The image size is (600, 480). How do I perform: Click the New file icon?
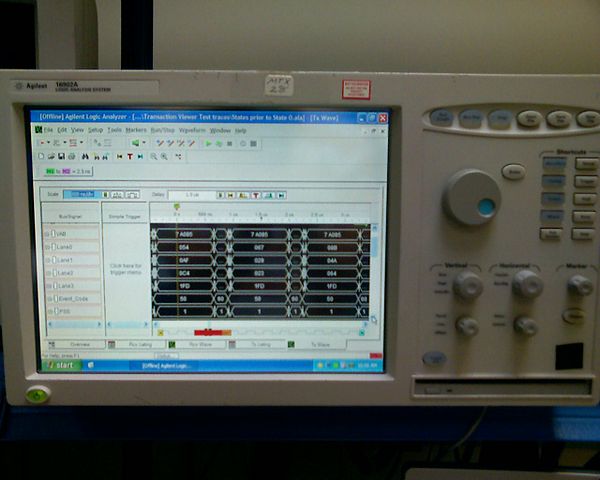[x=42, y=156]
